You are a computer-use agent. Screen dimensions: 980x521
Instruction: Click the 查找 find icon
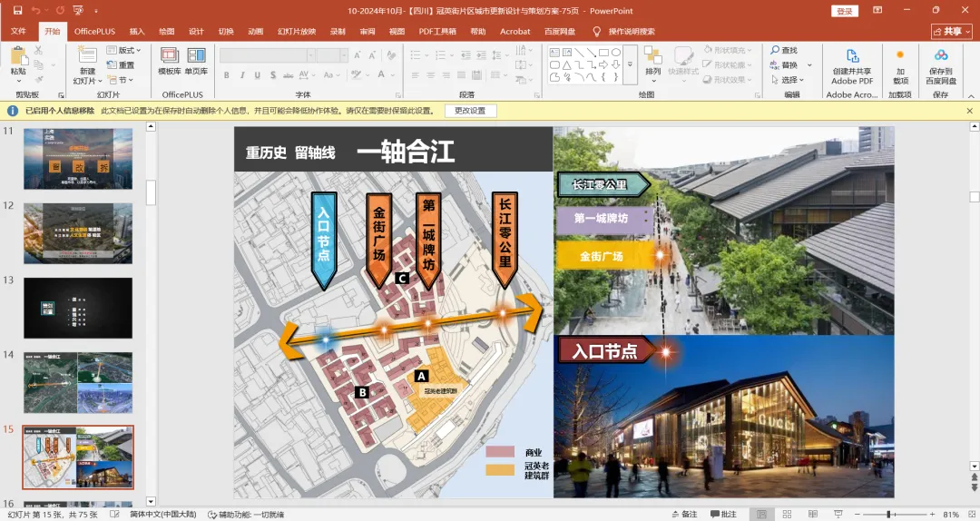(775, 50)
